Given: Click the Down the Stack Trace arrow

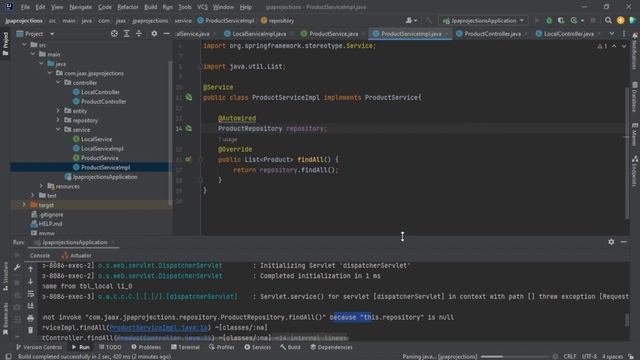Looking at the screenshot, I should point(31,281).
